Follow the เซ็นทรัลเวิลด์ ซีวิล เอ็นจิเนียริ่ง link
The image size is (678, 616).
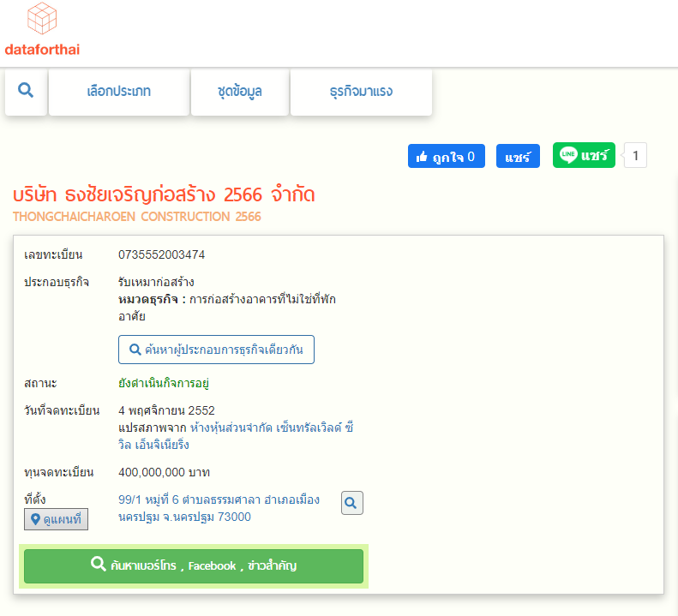(x=231, y=436)
